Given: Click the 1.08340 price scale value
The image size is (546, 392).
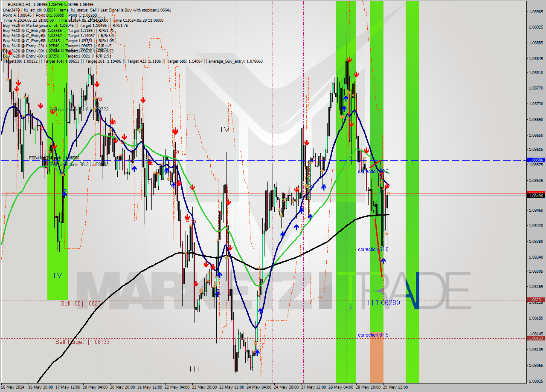Looking at the screenshot, I should [x=536, y=257].
